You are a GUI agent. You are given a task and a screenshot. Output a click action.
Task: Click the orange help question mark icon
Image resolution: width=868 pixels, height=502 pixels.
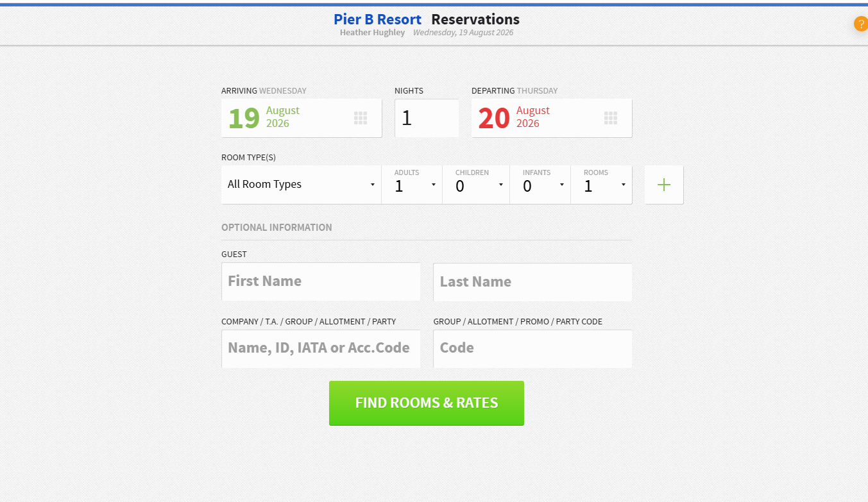pos(861,24)
